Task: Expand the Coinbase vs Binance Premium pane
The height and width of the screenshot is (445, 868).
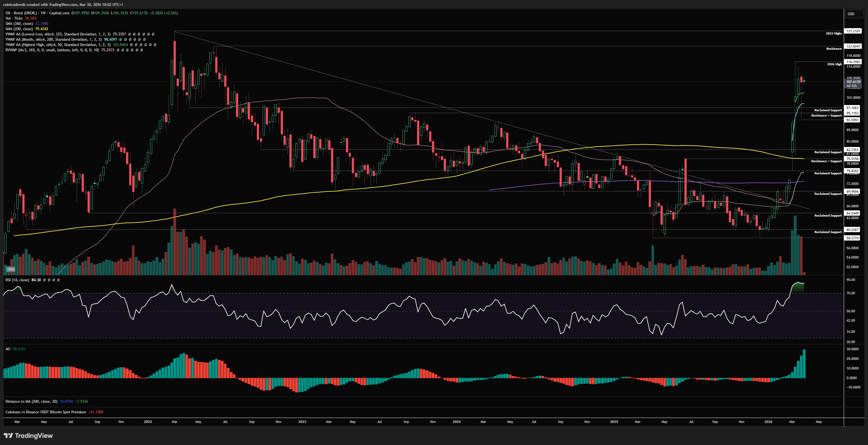Action: click(45, 412)
